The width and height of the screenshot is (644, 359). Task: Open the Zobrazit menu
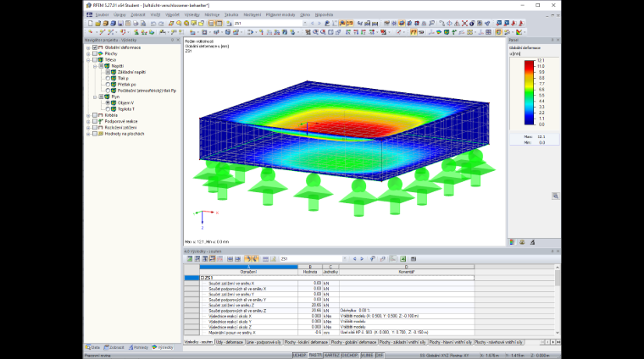[138, 14]
